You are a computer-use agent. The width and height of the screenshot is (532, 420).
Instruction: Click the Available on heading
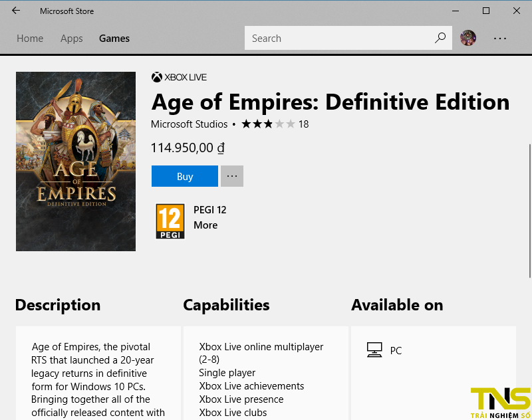coord(397,305)
